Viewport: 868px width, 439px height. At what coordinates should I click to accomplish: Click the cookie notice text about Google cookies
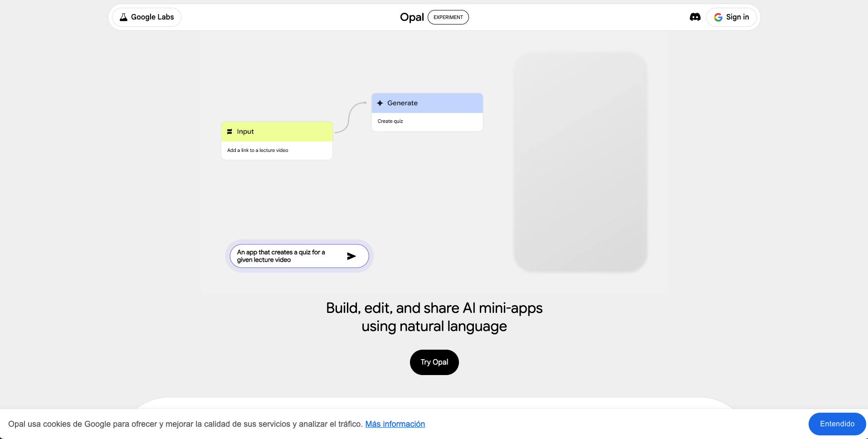pos(185,424)
